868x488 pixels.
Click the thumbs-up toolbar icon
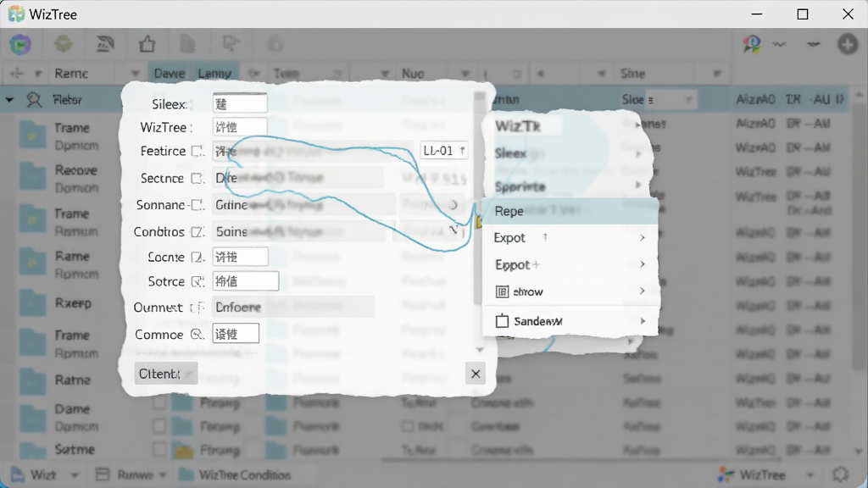coord(147,44)
